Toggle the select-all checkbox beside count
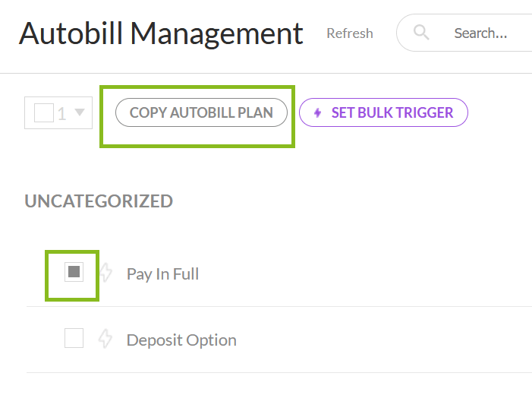This screenshot has height=411, width=532. point(44,113)
